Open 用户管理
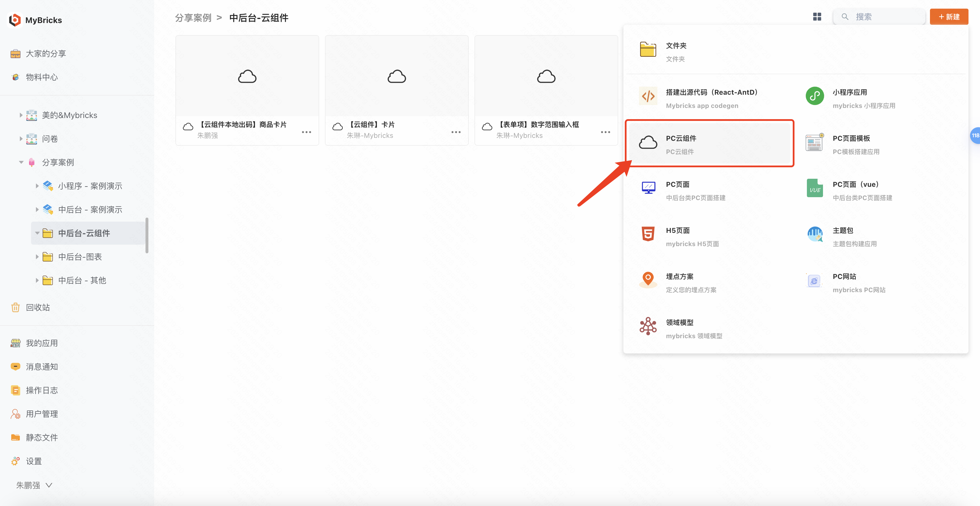 coord(34,414)
